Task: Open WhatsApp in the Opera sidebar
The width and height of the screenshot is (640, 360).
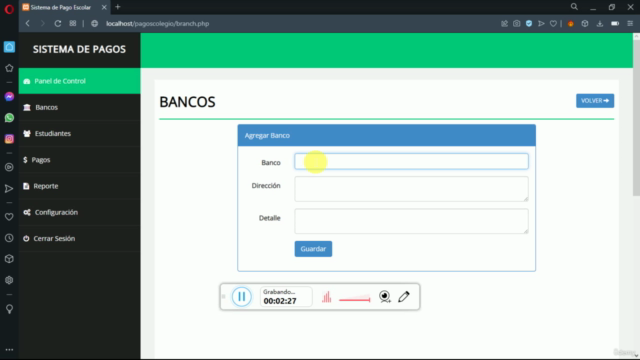Action: coord(9,118)
